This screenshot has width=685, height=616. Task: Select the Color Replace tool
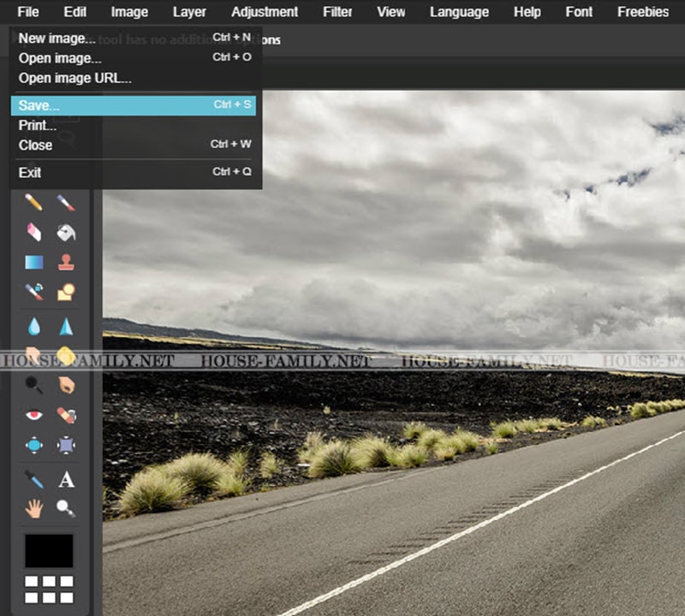[33, 292]
